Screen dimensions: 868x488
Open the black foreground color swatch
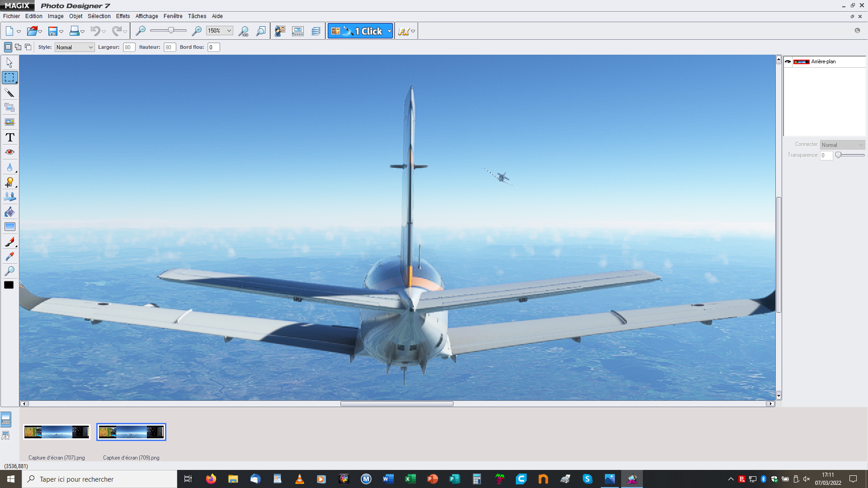(x=9, y=285)
